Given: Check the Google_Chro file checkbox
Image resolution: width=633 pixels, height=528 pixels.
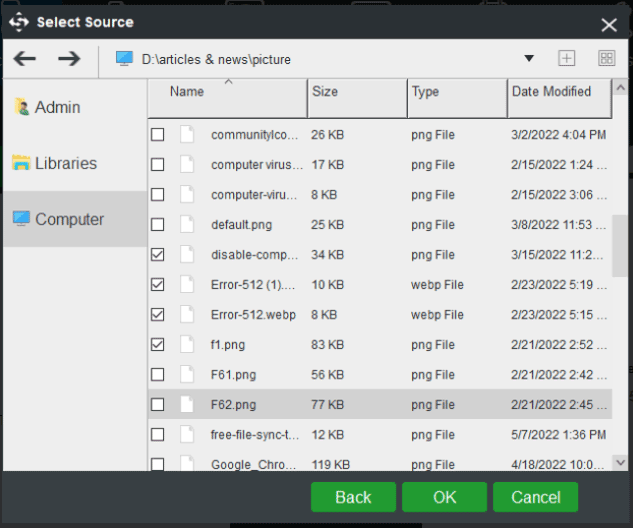Looking at the screenshot, I should pos(157,464).
